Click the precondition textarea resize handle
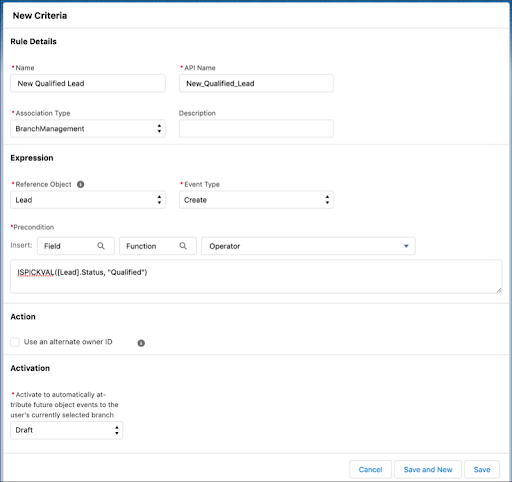This screenshot has width=512, height=482. [x=499, y=290]
